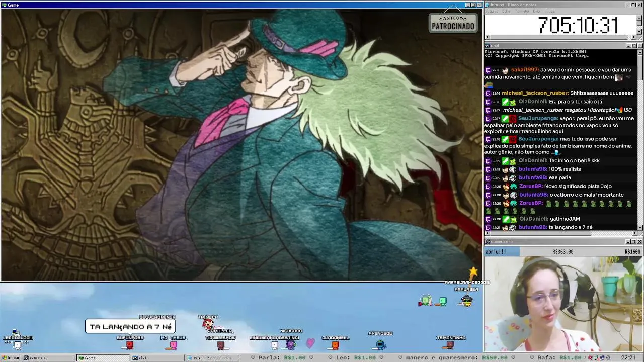This screenshot has height=362, width=644.
Task: Click notepad horizontal scrollbar left arrow
Action: tap(487, 37)
